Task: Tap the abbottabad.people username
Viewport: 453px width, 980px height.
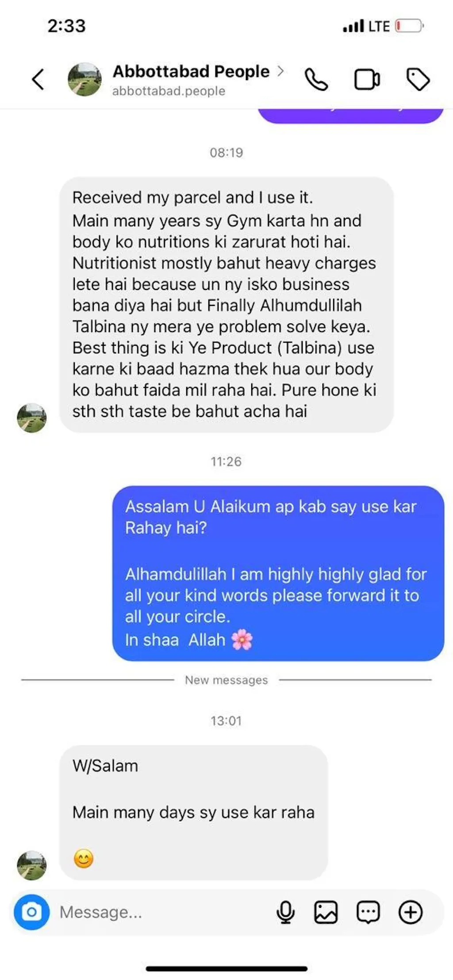Action: click(169, 91)
